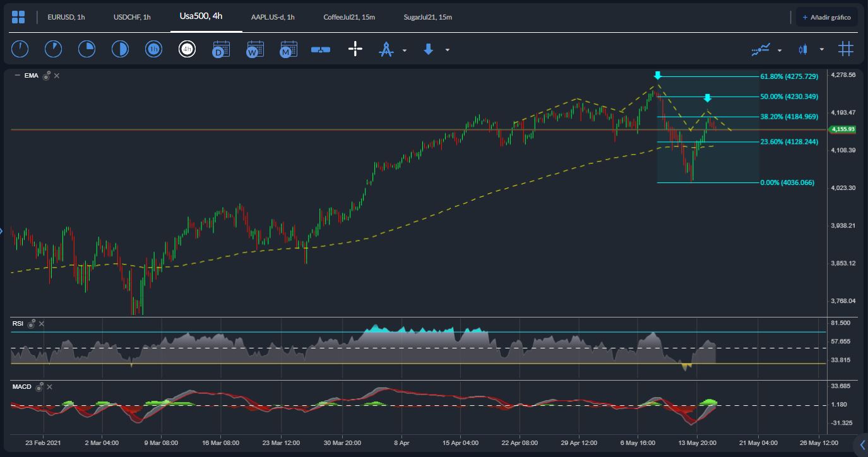The image size is (868, 457).
Task: Click the EMA indicator label
Action: pos(31,76)
